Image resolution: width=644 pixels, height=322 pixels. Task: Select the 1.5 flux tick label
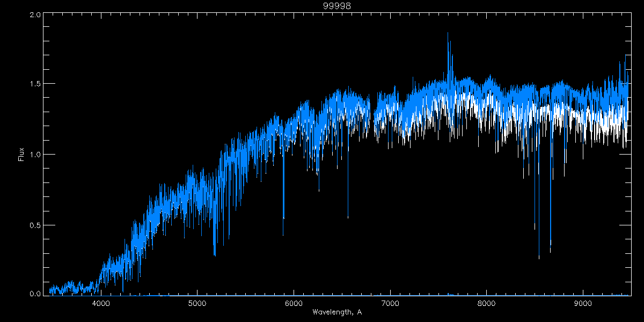tap(35, 84)
